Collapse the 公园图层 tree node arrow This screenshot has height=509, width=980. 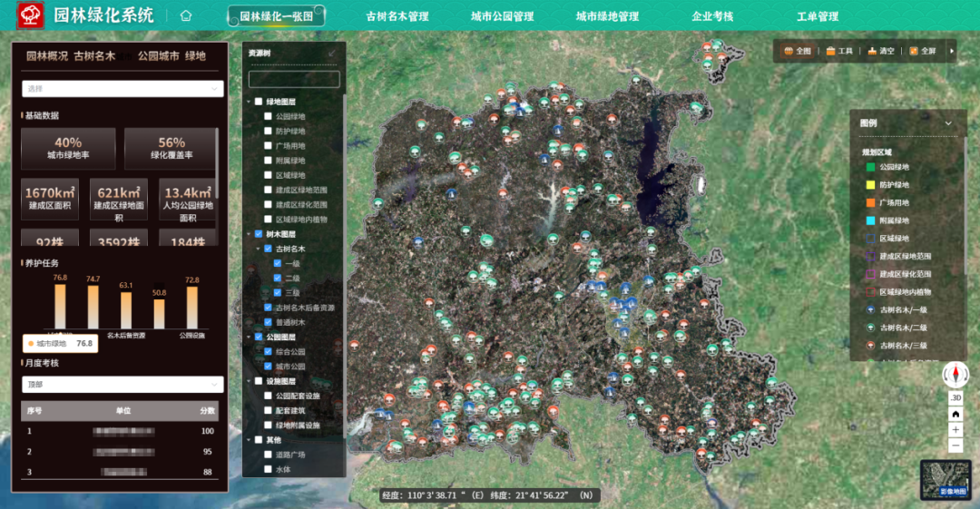coord(249,337)
